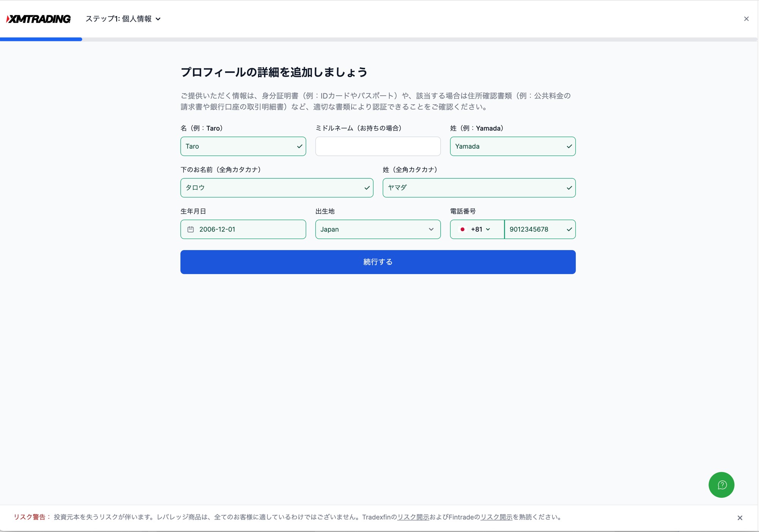Screen dimensions: 759x532
Task: Click the 出生地 label
Action: coord(325,211)
